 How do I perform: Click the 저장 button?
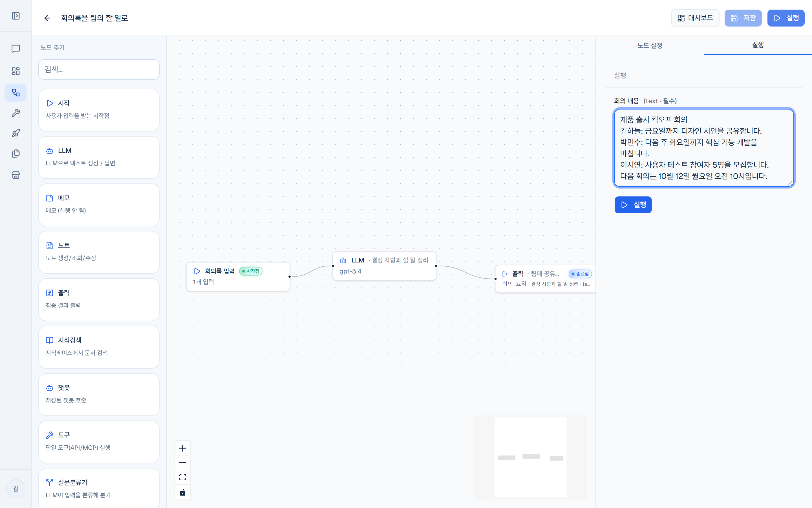(x=743, y=18)
